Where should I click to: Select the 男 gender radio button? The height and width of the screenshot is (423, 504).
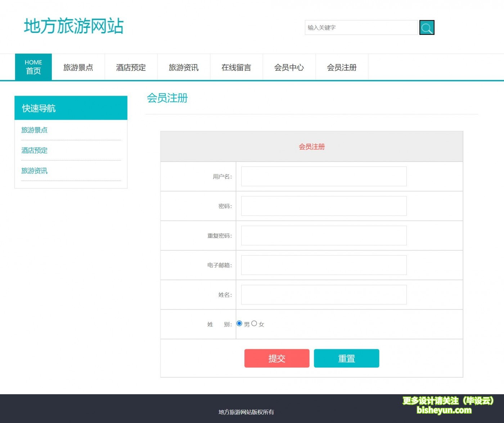coord(239,323)
